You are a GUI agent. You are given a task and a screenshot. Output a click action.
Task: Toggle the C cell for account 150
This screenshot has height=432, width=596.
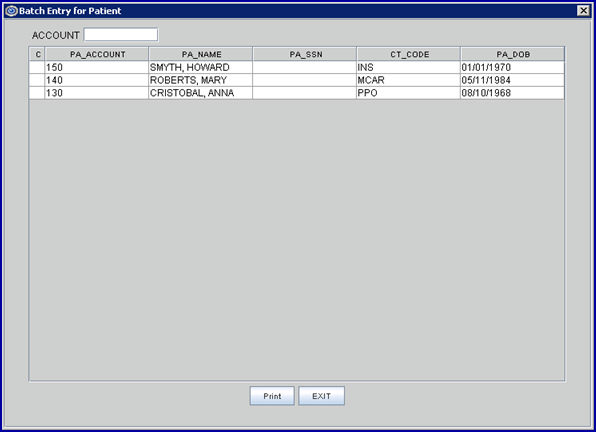click(37, 67)
